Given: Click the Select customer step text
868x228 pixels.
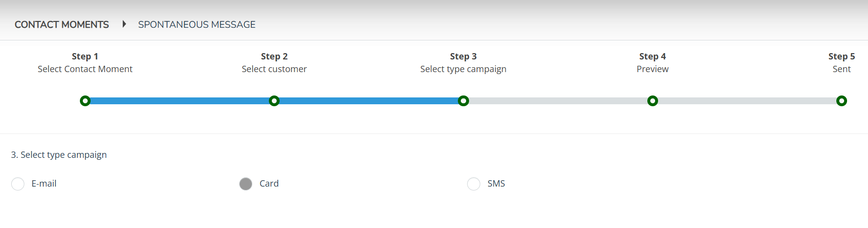Looking at the screenshot, I should click(x=274, y=69).
